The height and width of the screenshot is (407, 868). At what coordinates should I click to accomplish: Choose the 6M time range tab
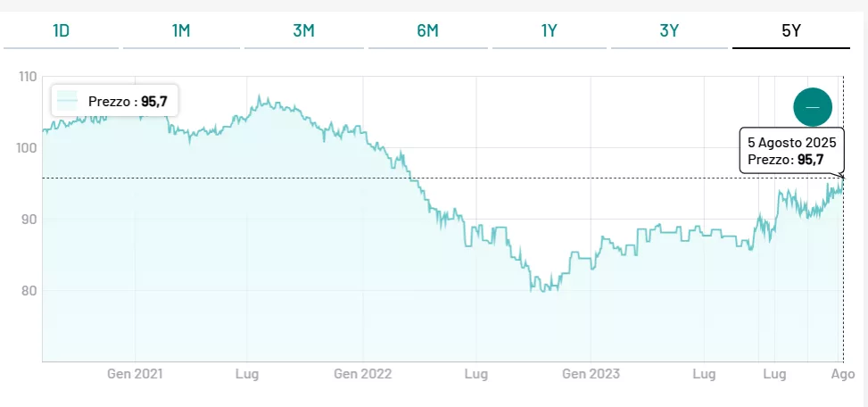427,30
